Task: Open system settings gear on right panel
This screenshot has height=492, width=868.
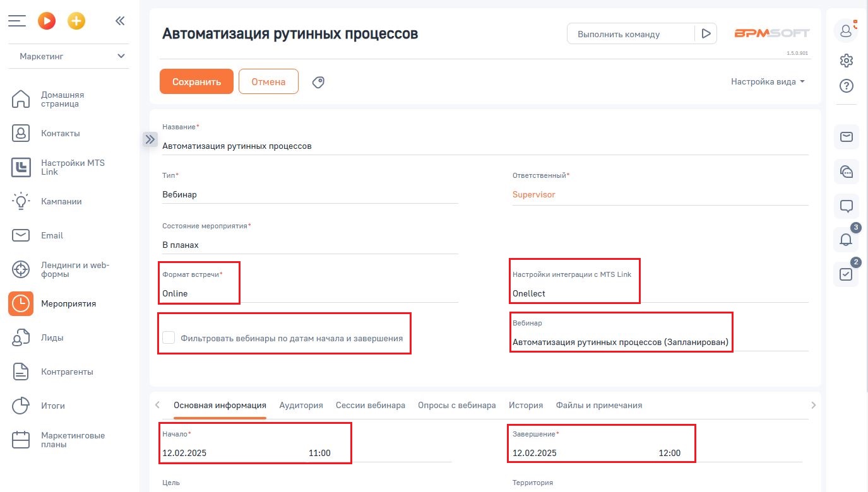Action: [846, 60]
